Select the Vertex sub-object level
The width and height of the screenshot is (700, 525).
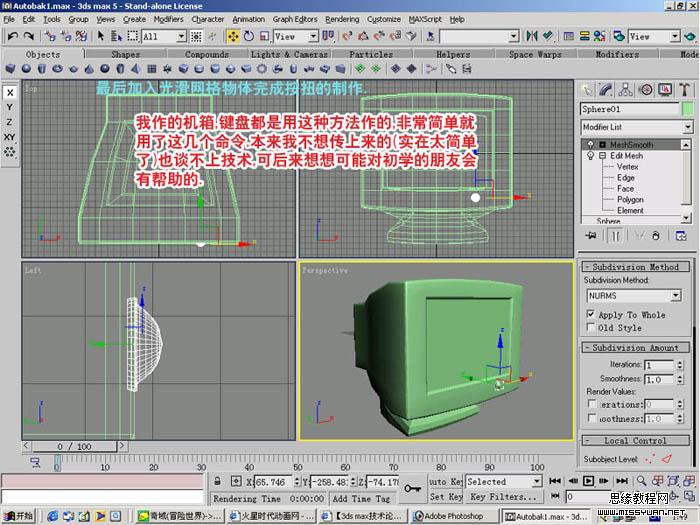[x=627, y=167]
